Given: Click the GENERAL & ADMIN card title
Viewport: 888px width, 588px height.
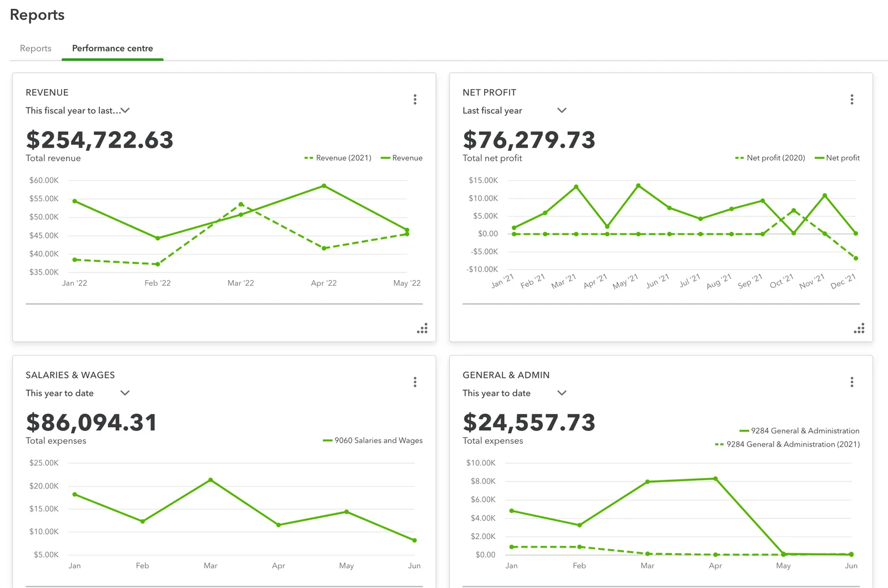Looking at the screenshot, I should click(x=506, y=375).
